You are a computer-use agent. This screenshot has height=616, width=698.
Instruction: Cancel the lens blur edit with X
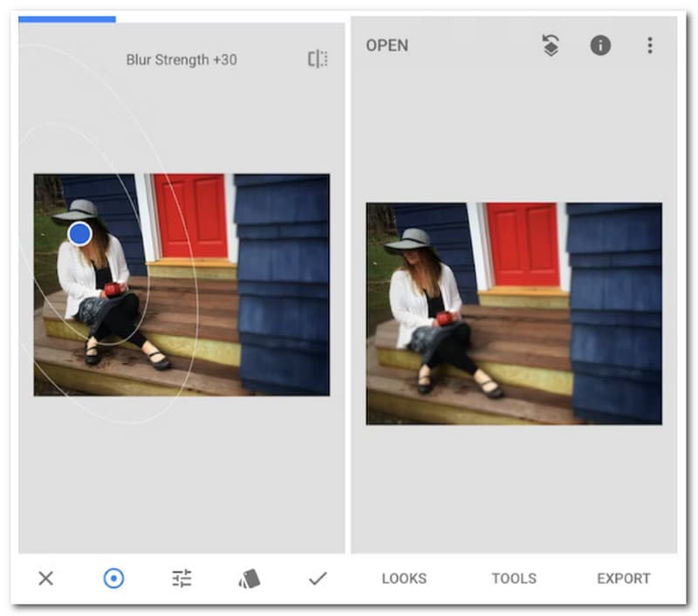pos(46,578)
